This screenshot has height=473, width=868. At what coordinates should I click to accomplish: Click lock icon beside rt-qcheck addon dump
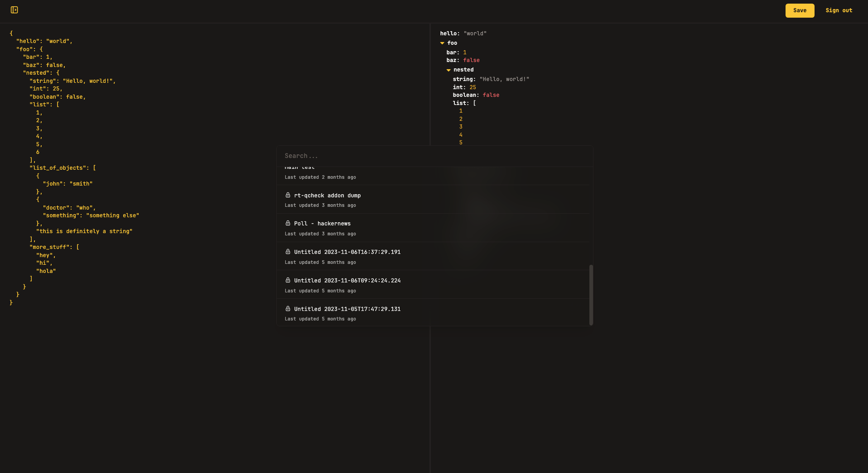(288, 195)
